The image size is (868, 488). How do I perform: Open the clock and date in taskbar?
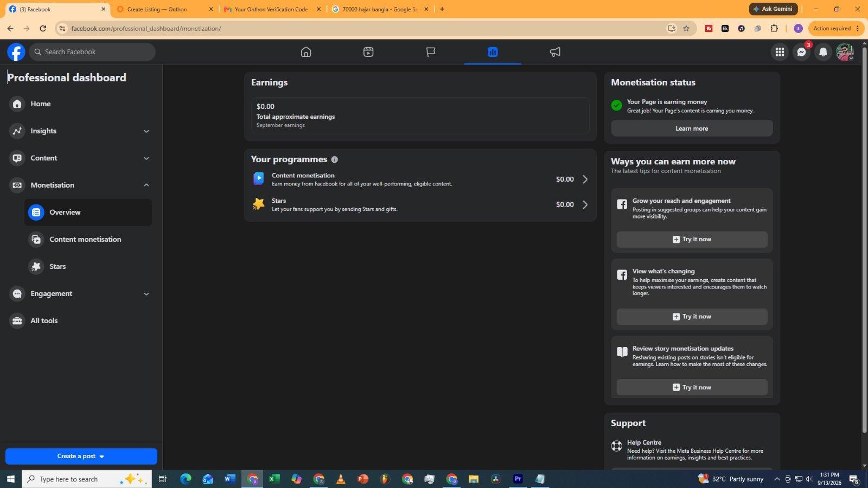(x=829, y=479)
